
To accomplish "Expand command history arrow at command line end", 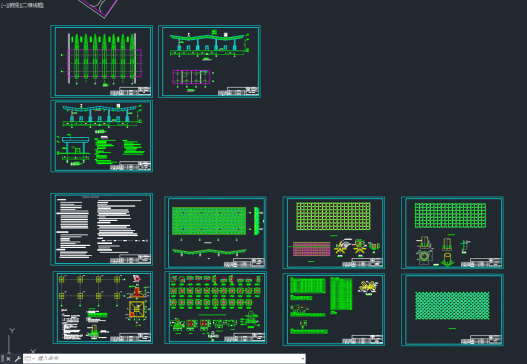I will (302, 359).
